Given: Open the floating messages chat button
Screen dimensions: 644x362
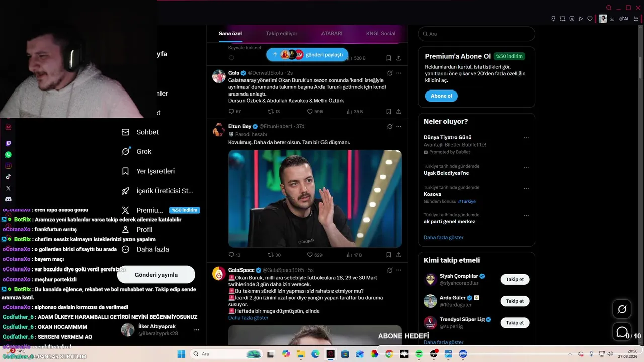Looking at the screenshot, I should click(622, 332).
